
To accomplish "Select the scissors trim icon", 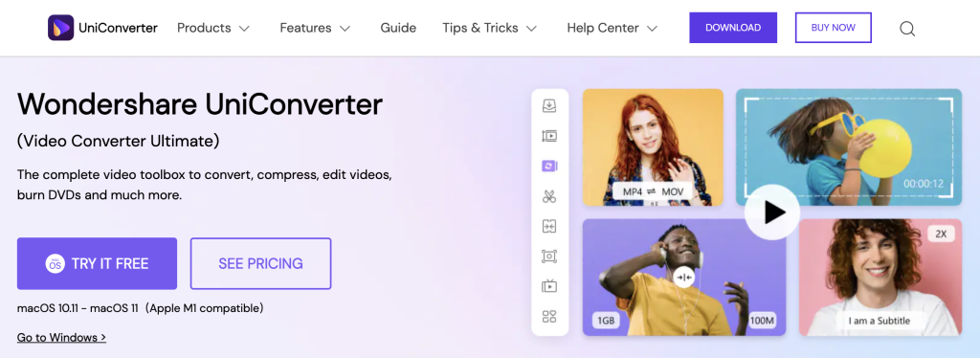I will [549, 196].
